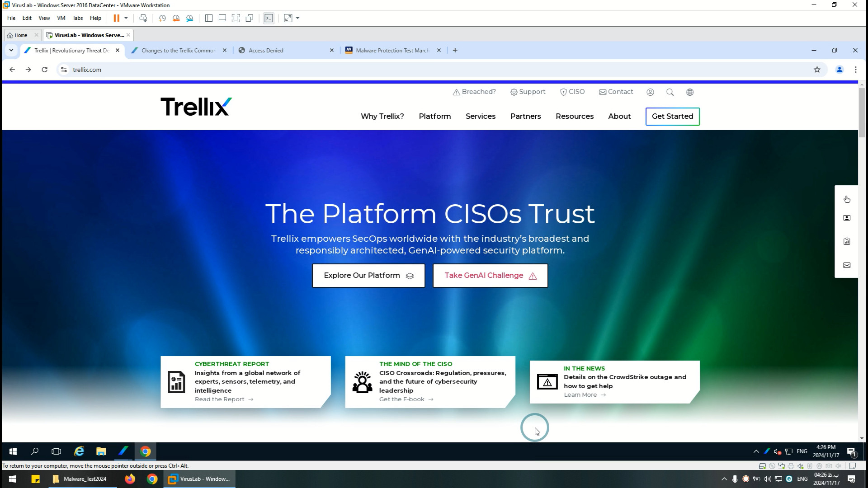Go forward in Chrome
The width and height of the screenshot is (868, 488).
coord(28,70)
